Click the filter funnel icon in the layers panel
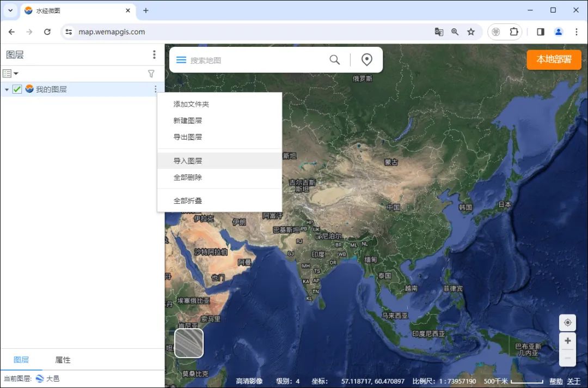Image resolution: width=588 pixels, height=388 pixels. click(151, 73)
